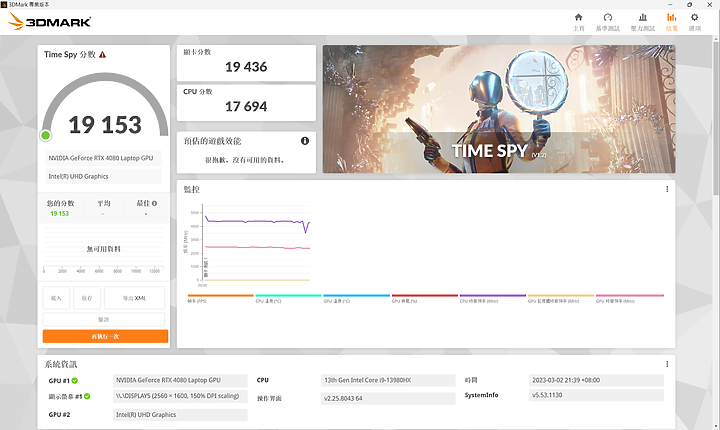The image size is (720, 430).
Task: Click the vertical scrollbar on right edge
Action: coord(716,117)
